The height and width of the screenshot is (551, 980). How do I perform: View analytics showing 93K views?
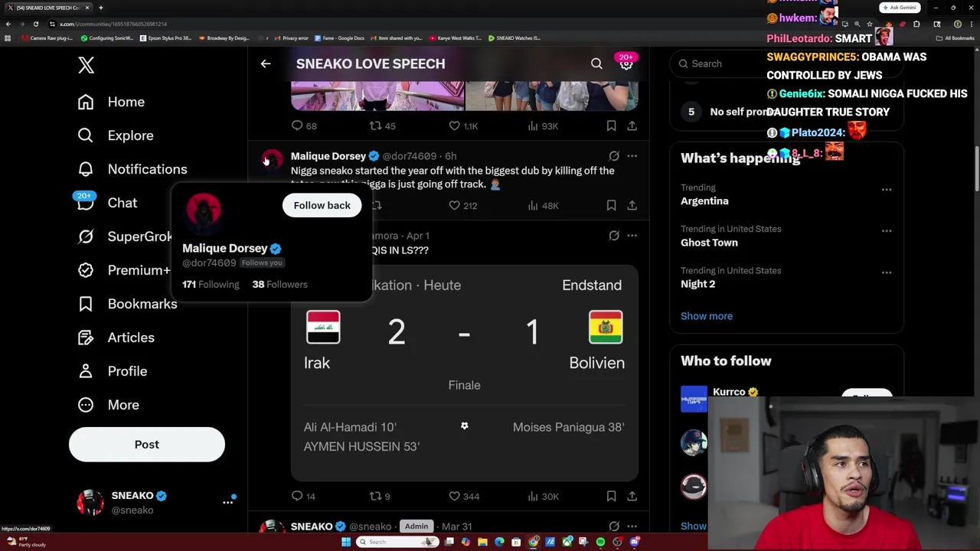point(543,126)
